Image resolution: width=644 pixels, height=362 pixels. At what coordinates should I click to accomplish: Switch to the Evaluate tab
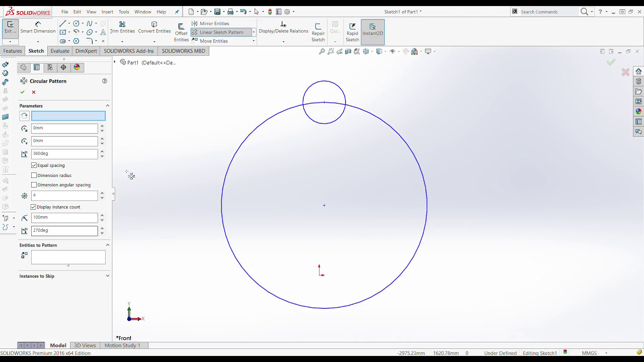60,51
